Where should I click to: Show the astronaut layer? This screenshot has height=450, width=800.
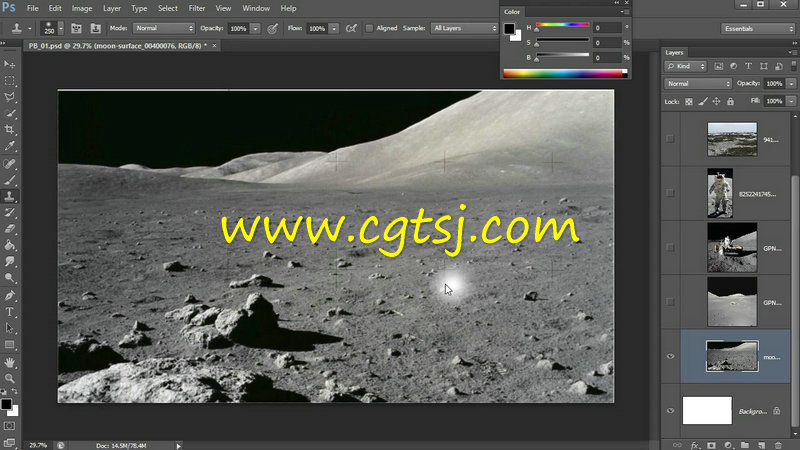coord(670,193)
